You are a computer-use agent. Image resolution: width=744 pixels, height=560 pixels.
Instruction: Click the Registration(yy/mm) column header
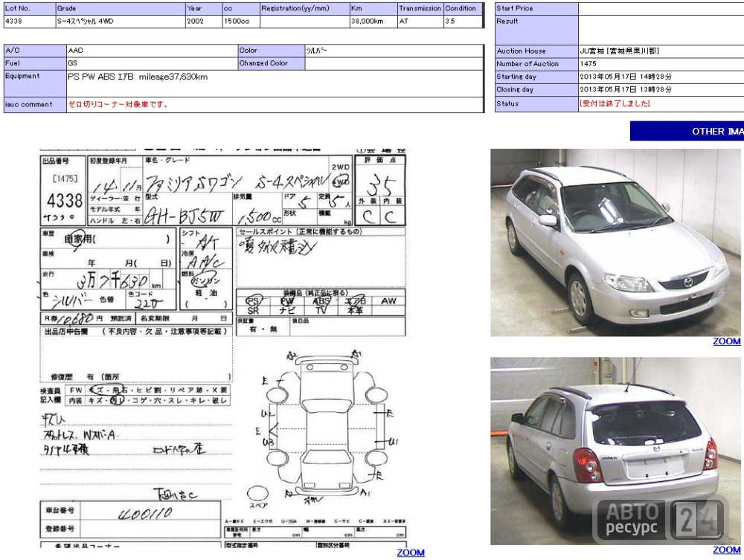click(304, 8)
